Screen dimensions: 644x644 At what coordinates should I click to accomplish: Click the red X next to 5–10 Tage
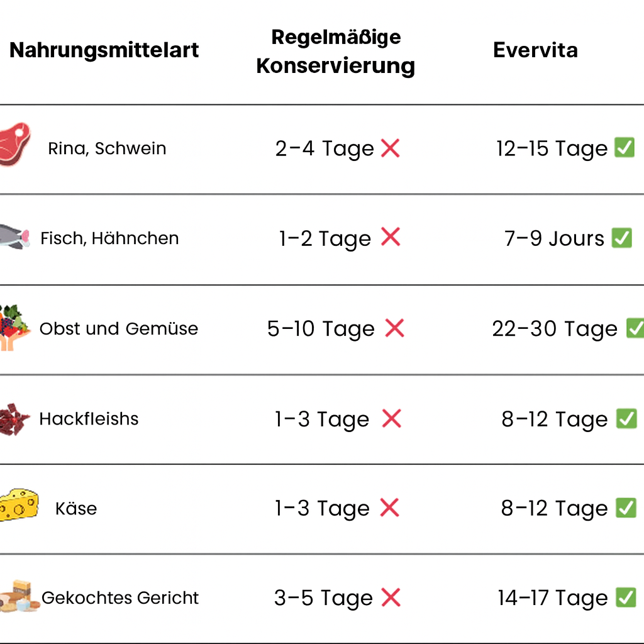click(395, 328)
